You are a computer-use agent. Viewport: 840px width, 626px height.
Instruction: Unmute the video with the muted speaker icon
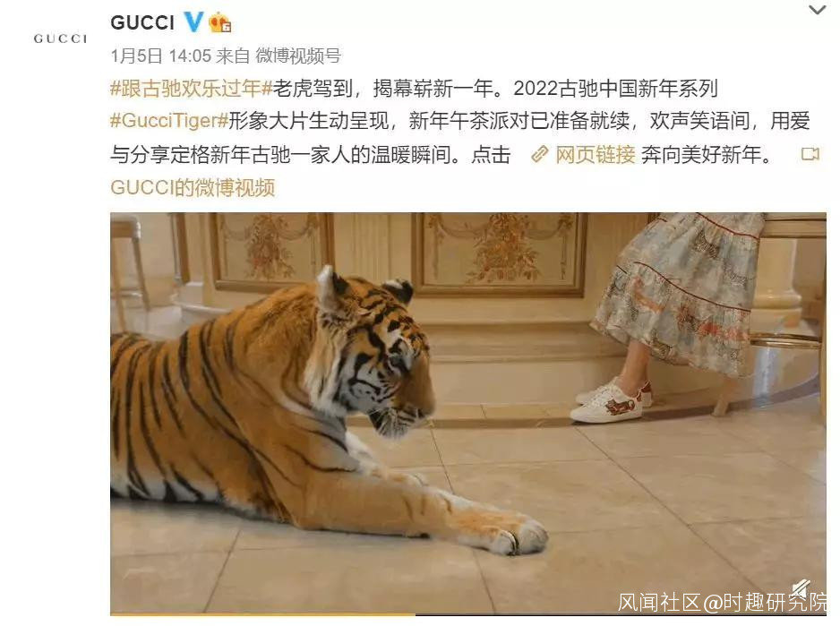point(801,588)
